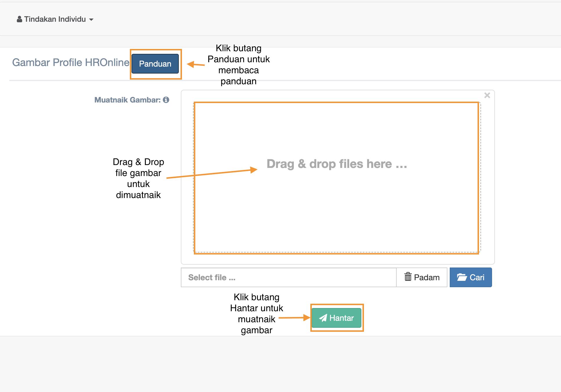Image resolution: width=561 pixels, height=392 pixels.
Task: Open the Tindakan Individu menu
Action: pos(55,19)
